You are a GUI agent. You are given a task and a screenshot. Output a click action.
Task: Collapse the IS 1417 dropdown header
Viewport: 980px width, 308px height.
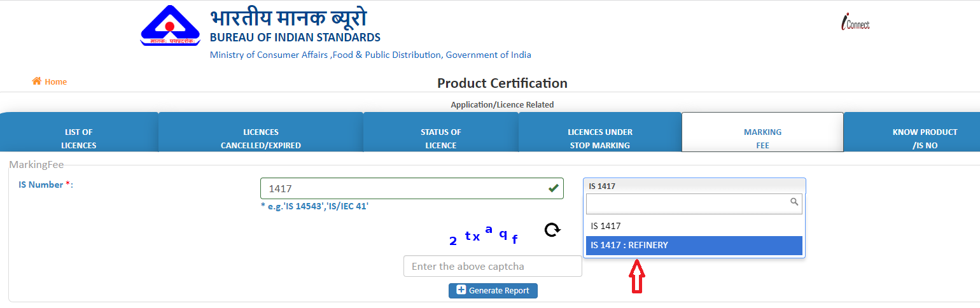coord(694,186)
